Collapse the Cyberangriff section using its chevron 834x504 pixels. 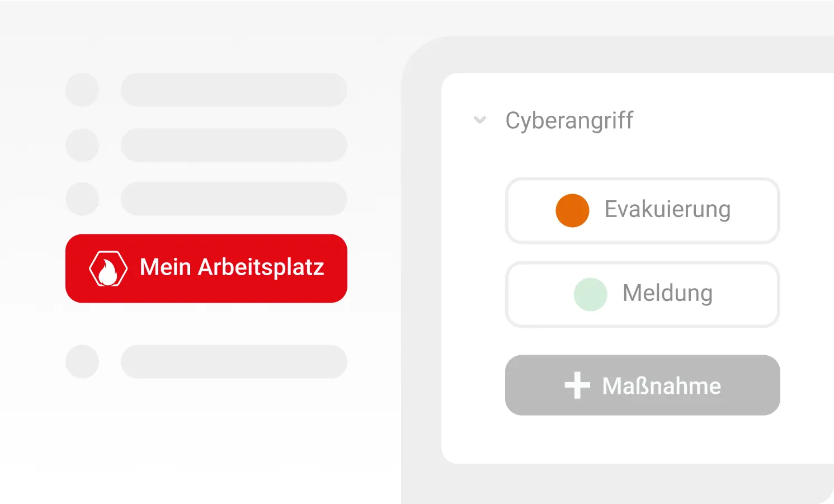pyautogui.click(x=480, y=120)
